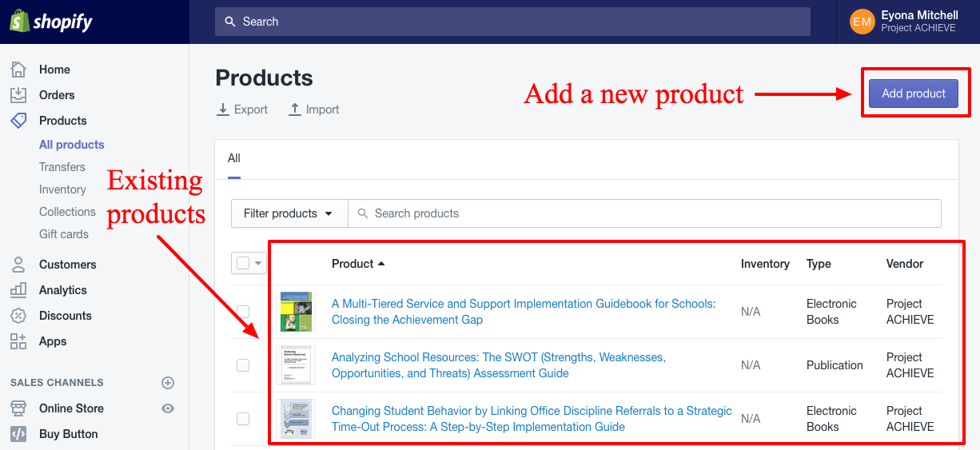
Task: Click the Orders inbox icon
Action: tap(18, 95)
